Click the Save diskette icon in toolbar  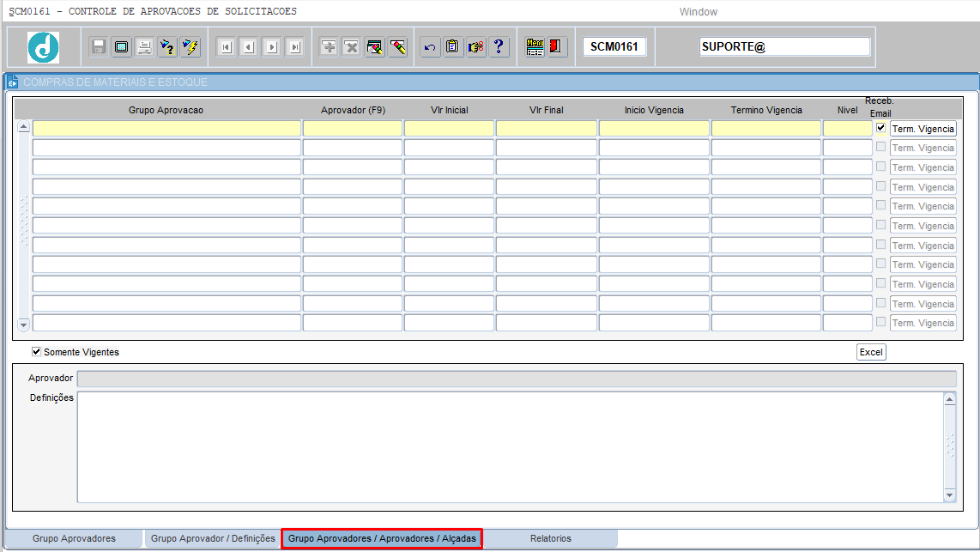pyautogui.click(x=98, y=47)
